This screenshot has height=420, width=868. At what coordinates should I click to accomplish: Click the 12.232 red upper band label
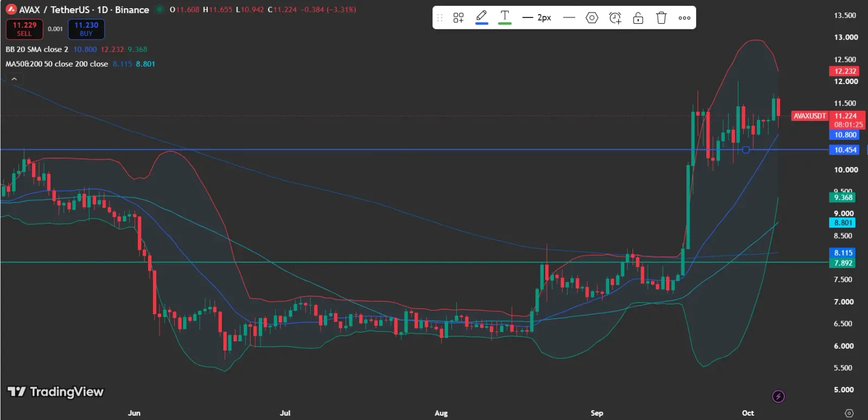[x=845, y=71]
